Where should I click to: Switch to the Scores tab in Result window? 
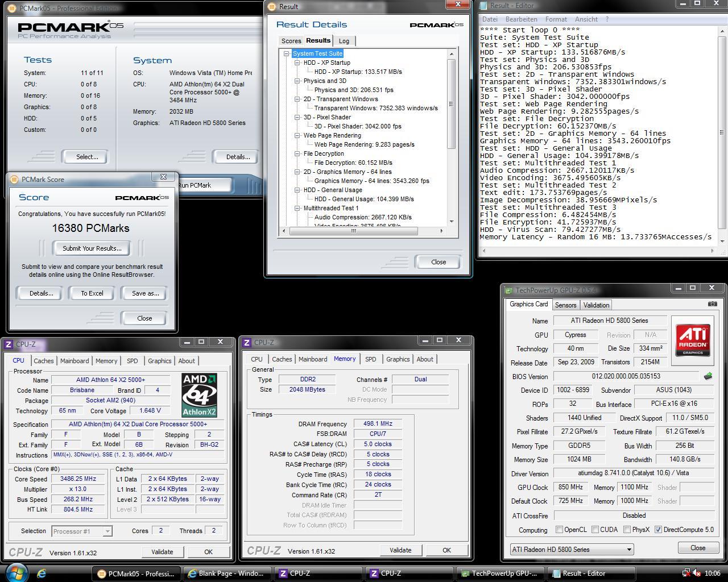pos(291,41)
